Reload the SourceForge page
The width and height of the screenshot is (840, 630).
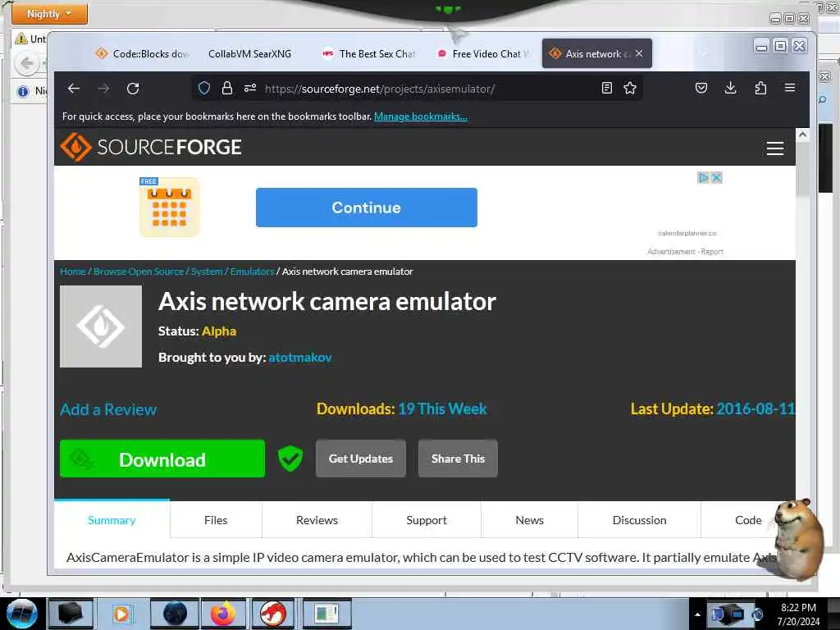pos(133,89)
